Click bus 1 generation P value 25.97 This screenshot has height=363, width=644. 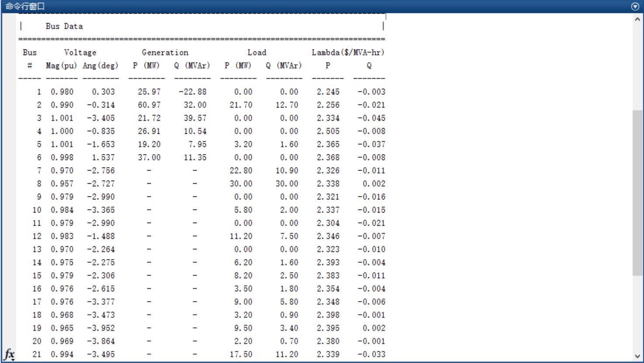click(149, 92)
